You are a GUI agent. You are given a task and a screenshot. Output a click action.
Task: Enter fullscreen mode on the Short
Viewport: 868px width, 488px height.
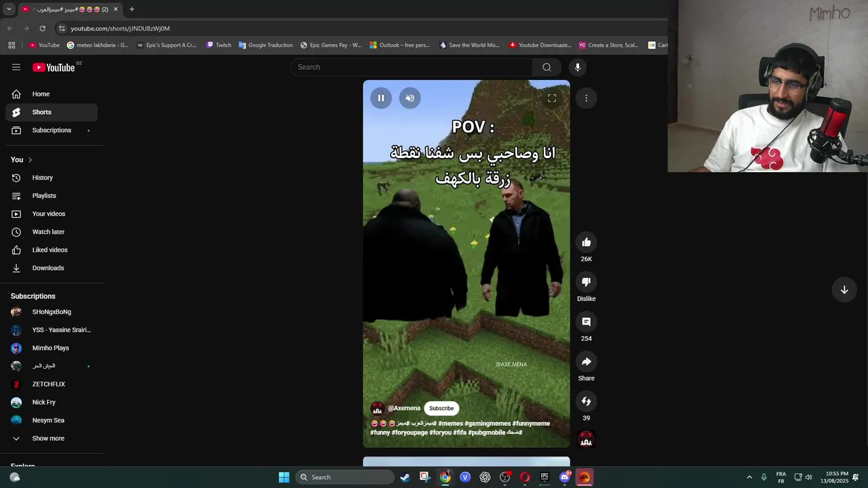tap(552, 98)
